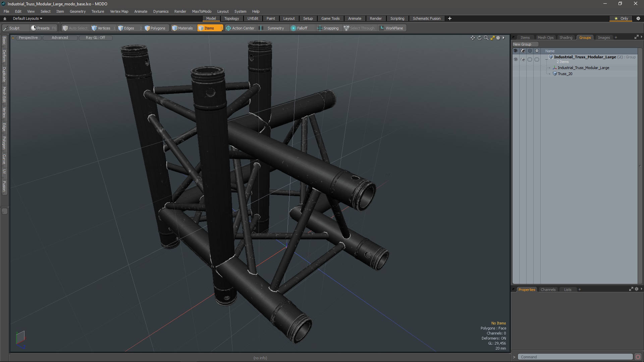This screenshot has width=644, height=362.
Task: Switch to the Lists tab
Action: pyautogui.click(x=568, y=290)
